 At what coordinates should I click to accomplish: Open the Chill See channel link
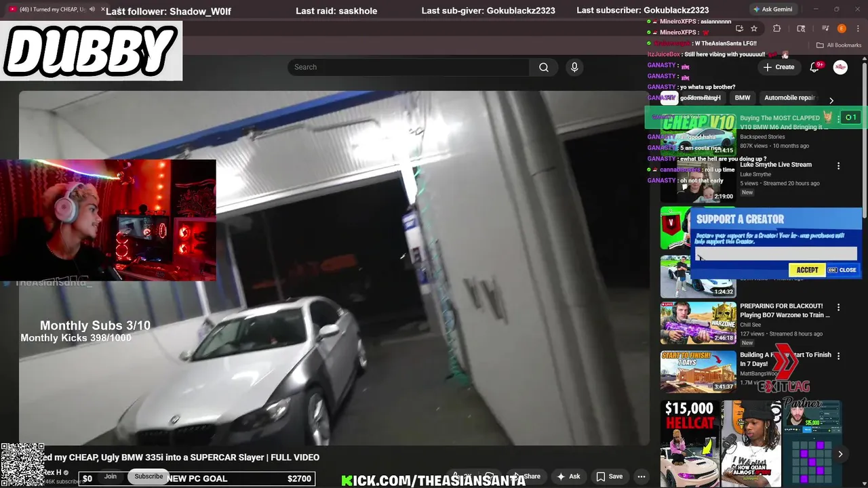tap(751, 325)
